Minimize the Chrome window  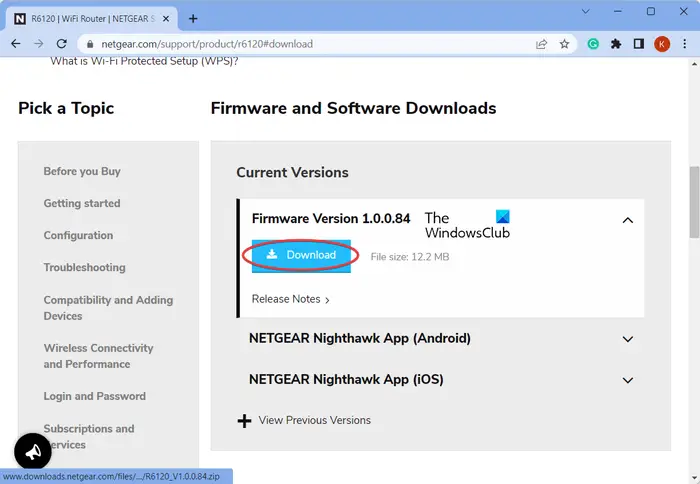pyautogui.click(x=618, y=11)
